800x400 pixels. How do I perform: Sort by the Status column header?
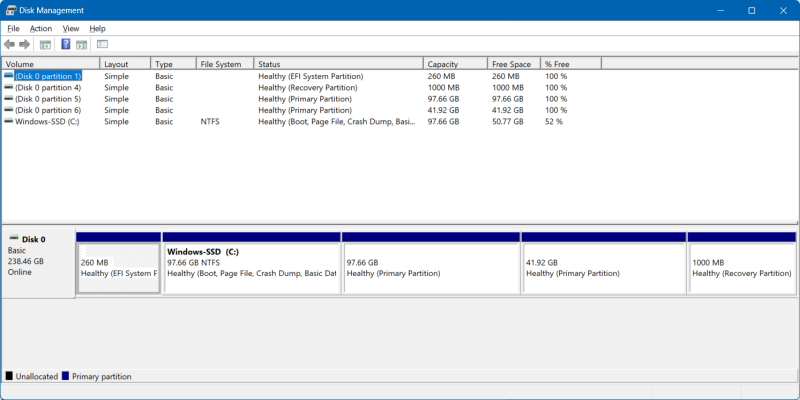pos(339,64)
